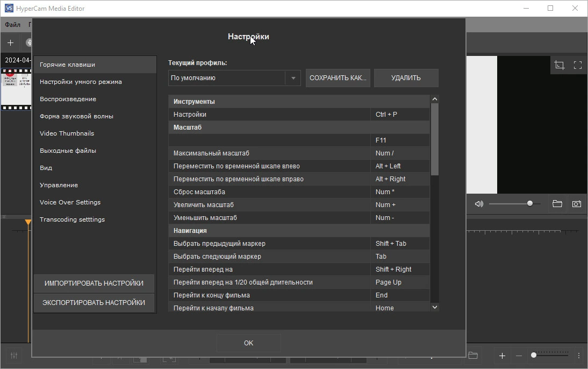This screenshot has width=588, height=369.
Task: Click the hotkeys list scrollbar thumb
Action: point(435,139)
